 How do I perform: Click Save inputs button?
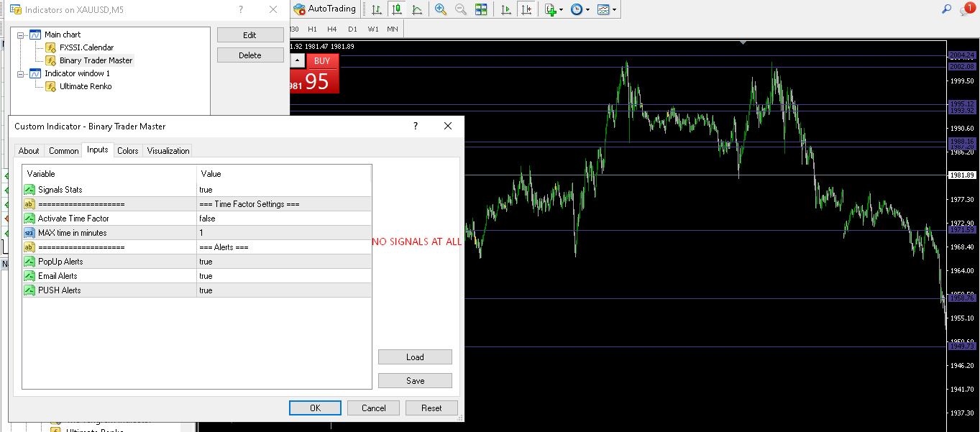click(x=415, y=381)
